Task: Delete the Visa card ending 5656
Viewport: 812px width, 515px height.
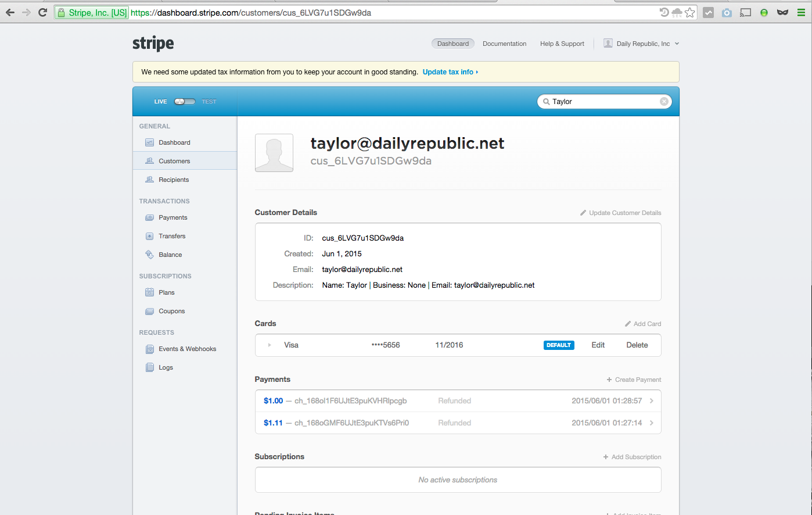Action: point(637,345)
